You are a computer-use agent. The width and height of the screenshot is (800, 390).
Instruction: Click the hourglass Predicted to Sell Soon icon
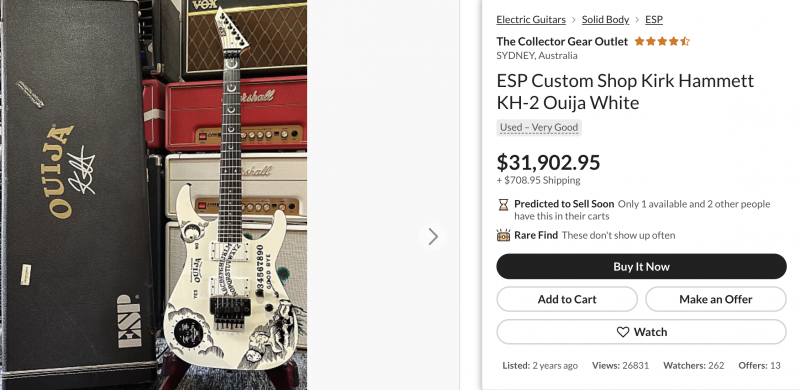point(503,205)
